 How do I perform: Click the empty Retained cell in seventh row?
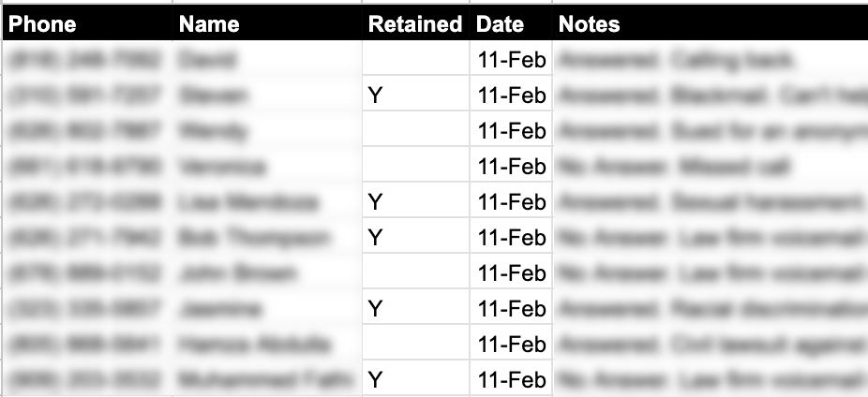416,271
